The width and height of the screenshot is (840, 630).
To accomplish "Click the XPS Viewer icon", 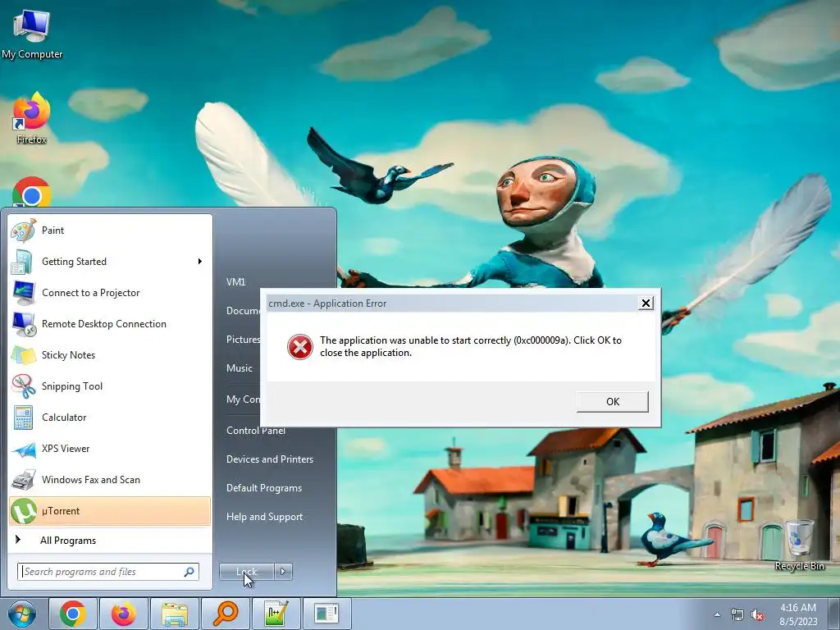I will click(x=23, y=449).
